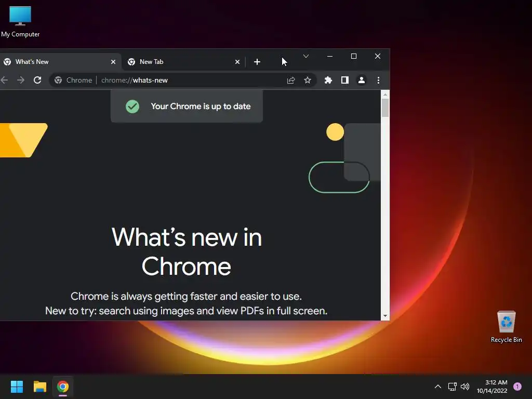Open the network status tray icon
The height and width of the screenshot is (399, 532).
pos(452,387)
